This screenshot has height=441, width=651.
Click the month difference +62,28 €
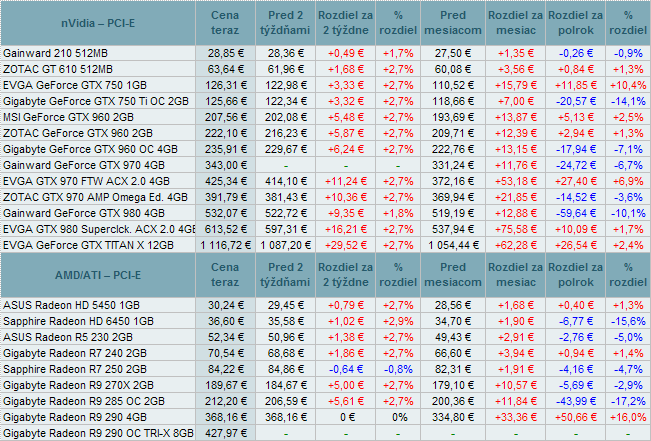(516, 245)
